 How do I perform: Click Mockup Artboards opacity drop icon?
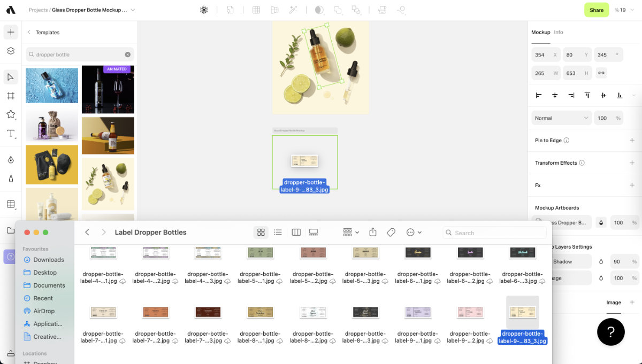(x=601, y=222)
